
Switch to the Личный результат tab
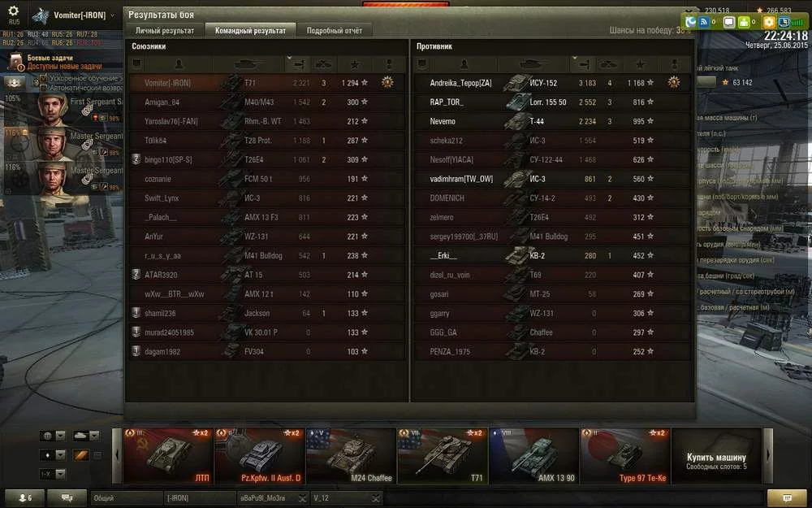pos(165,31)
